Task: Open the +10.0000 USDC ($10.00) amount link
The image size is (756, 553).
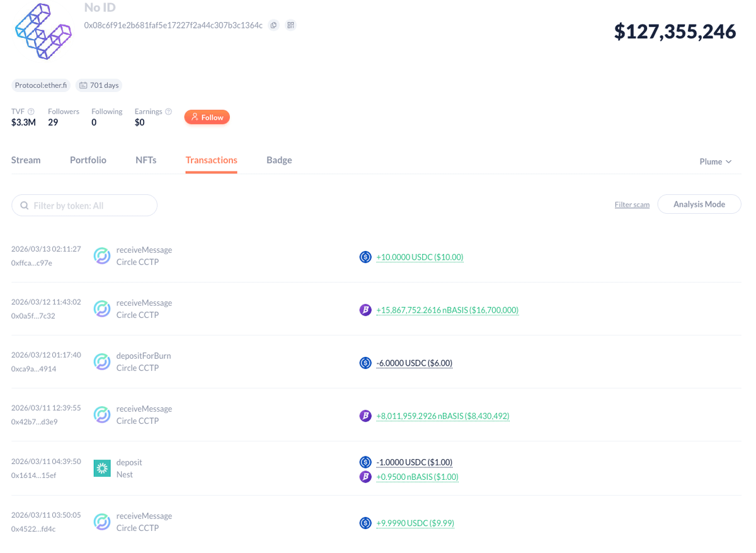Action: pos(420,257)
